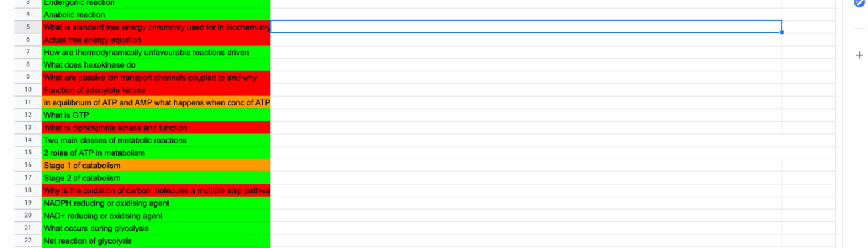This screenshot has width=868, height=248.
Task: Select 'What occurs during glycolysis' cell
Action: [x=156, y=228]
